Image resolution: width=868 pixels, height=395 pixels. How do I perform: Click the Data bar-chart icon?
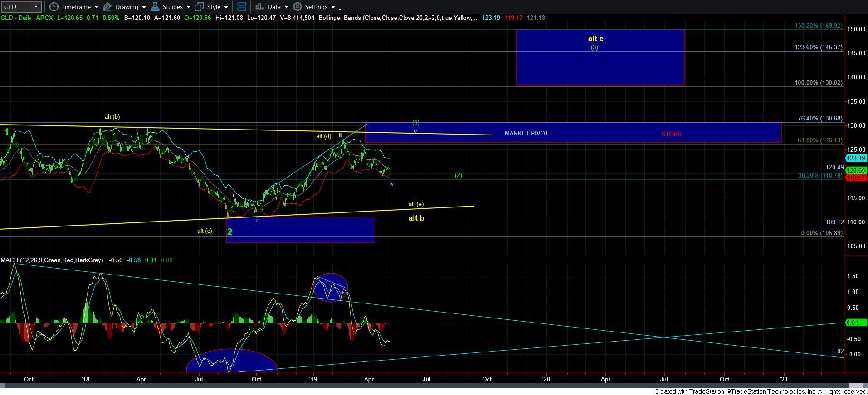coord(259,7)
